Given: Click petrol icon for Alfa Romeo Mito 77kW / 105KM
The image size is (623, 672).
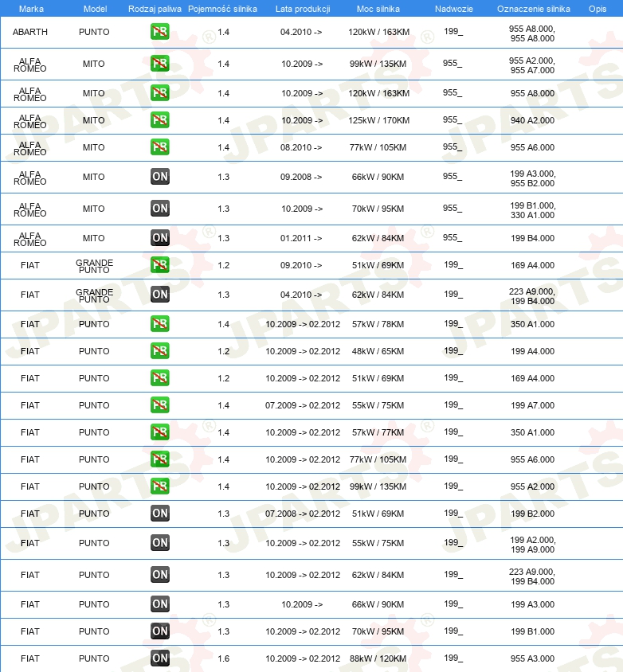Looking at the screenshot, I should click(x=160, y=147).
